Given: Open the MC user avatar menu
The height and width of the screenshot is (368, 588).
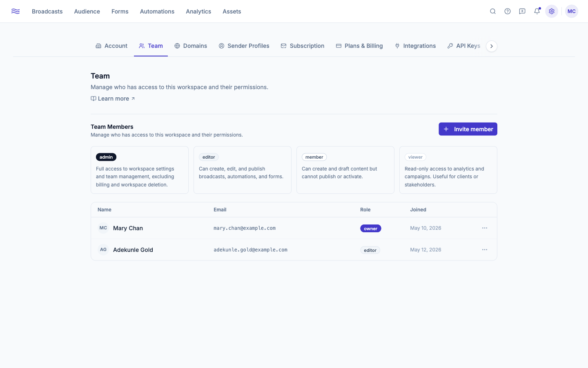Looking at the screenshot, I should click(572, 11).
